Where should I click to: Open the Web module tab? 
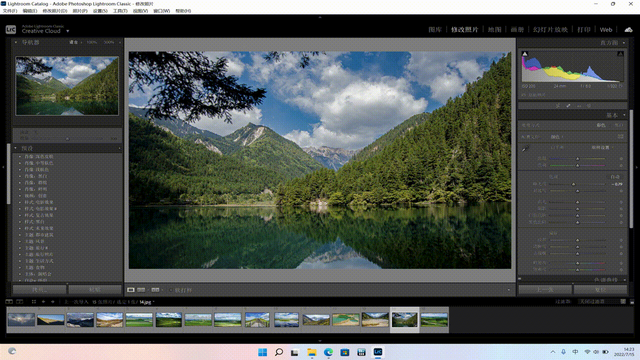coord(606,29)
